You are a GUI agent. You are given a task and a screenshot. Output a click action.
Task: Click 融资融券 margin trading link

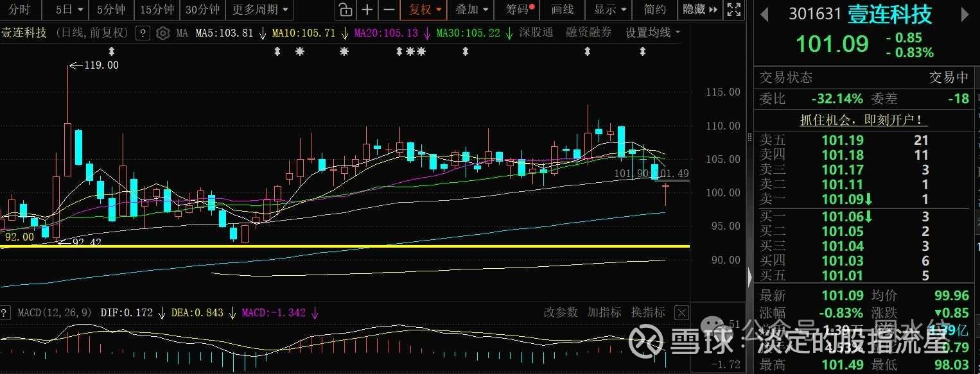coord(589,33)
